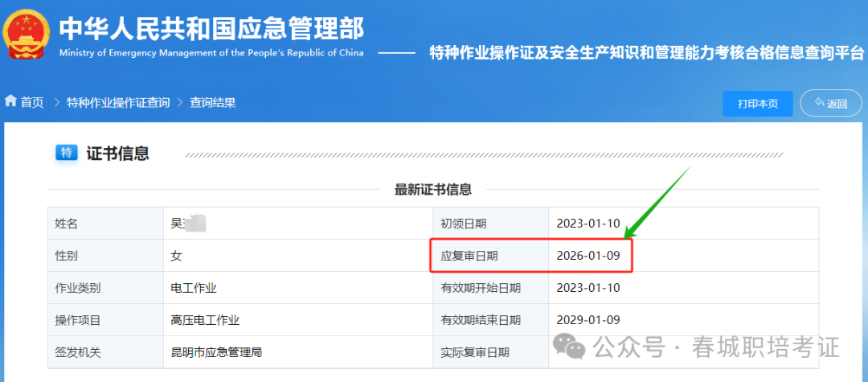Select the 性别 label cell
868x382 pixels.
tap(105, 256)
